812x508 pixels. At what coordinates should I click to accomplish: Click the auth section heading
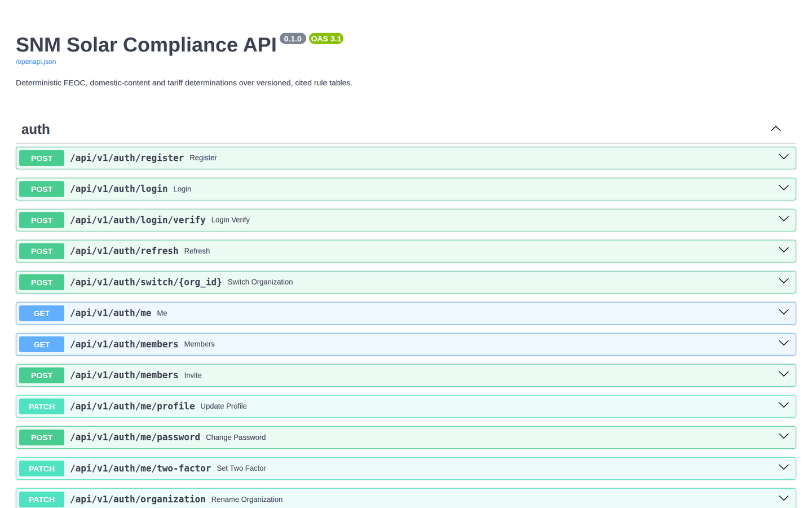coord(36,129)
